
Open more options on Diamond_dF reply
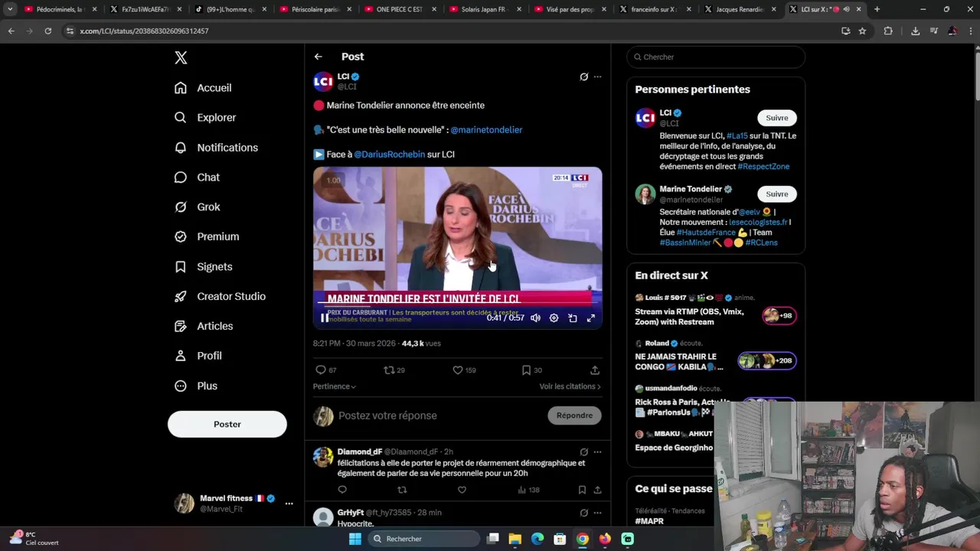pos(598,452)
